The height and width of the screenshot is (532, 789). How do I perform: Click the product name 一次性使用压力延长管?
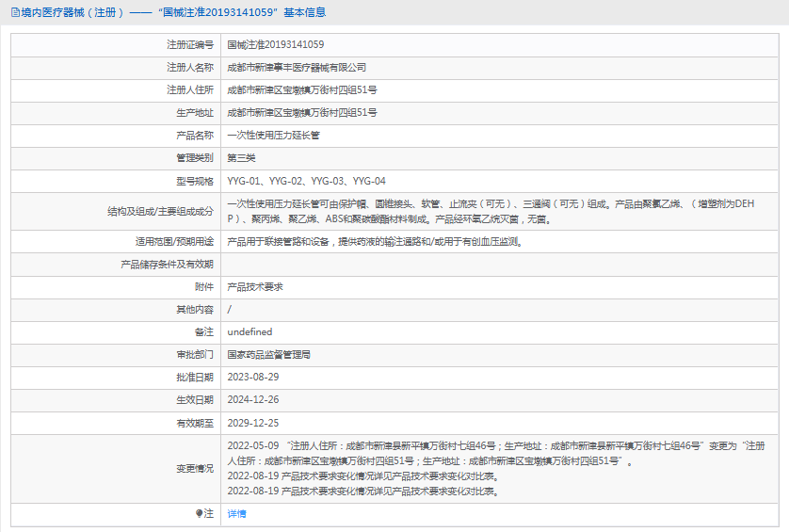pyautogui.click(x=273, y=136)
